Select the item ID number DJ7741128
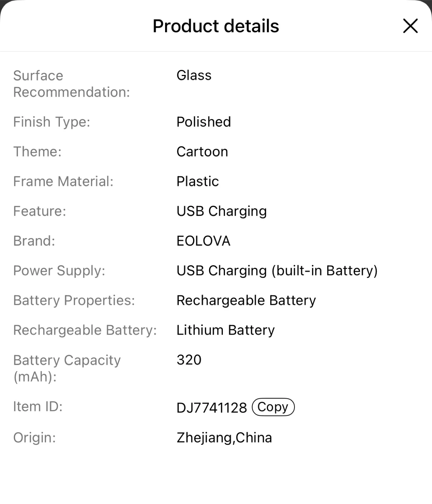Image resolution: width=432 pixels, height=504 pixels. pos(212,408)
